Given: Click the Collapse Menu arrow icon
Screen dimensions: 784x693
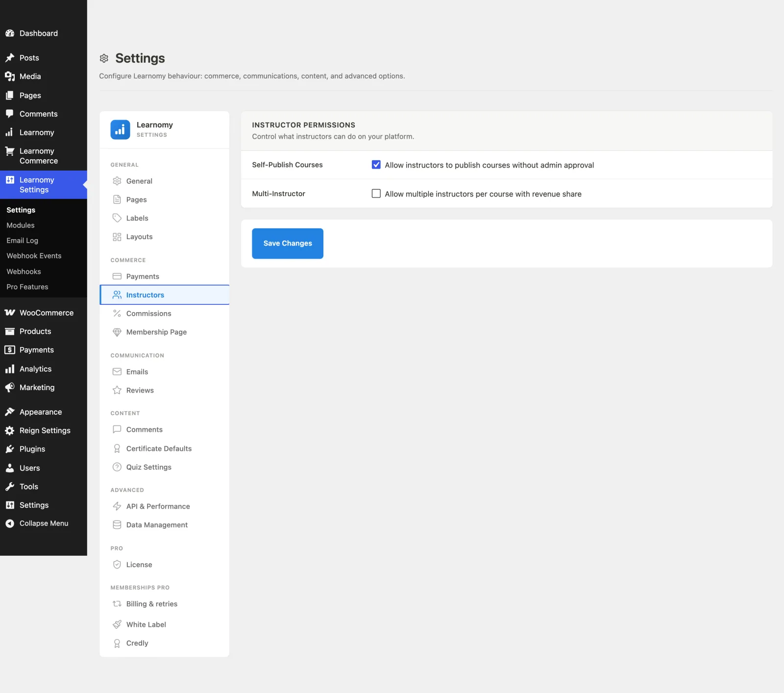Looking at the screenshot, I should tap(10, 523).
